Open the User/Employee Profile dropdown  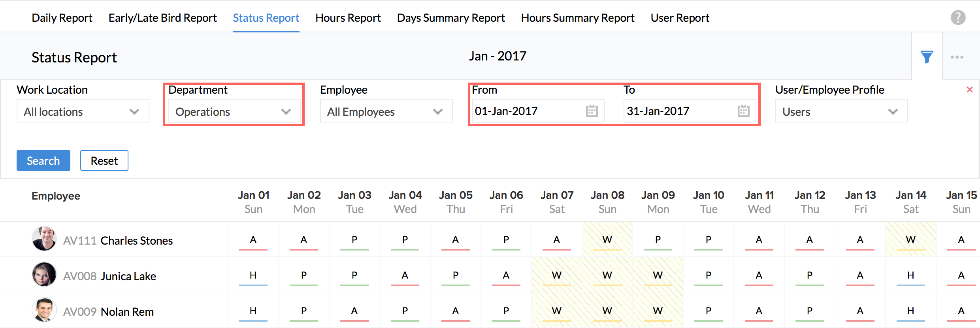[841, 111]
